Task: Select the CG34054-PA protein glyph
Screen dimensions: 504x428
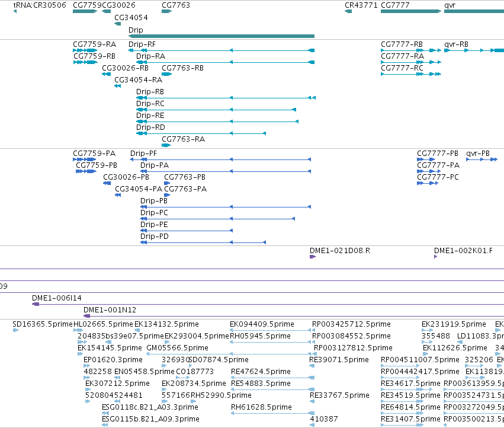Action: 118,195
